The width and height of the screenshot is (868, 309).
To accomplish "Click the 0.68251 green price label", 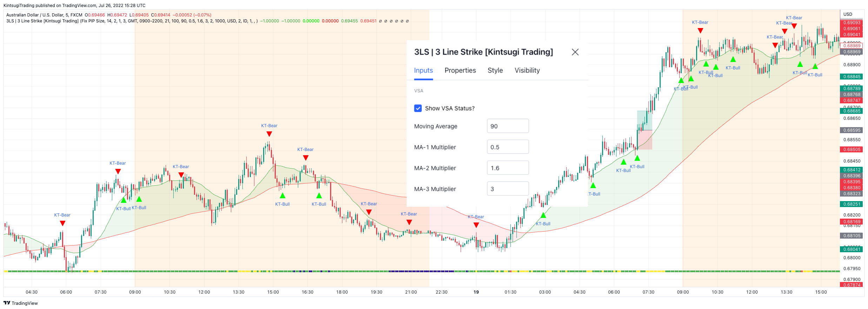I will (852, 204).
